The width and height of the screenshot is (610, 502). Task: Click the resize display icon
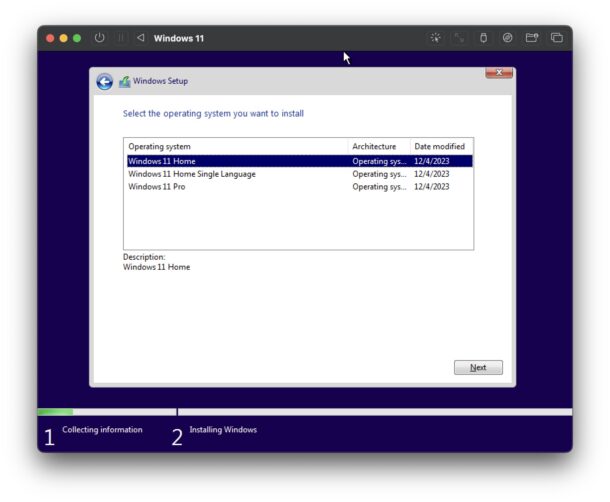coord(459,38)
